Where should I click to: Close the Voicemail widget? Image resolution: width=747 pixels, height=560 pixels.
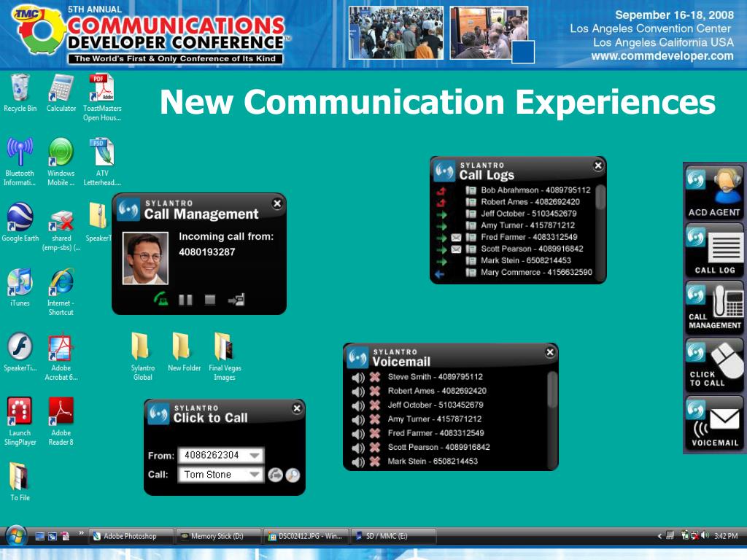pyautogui.click(x=550, y=352)
